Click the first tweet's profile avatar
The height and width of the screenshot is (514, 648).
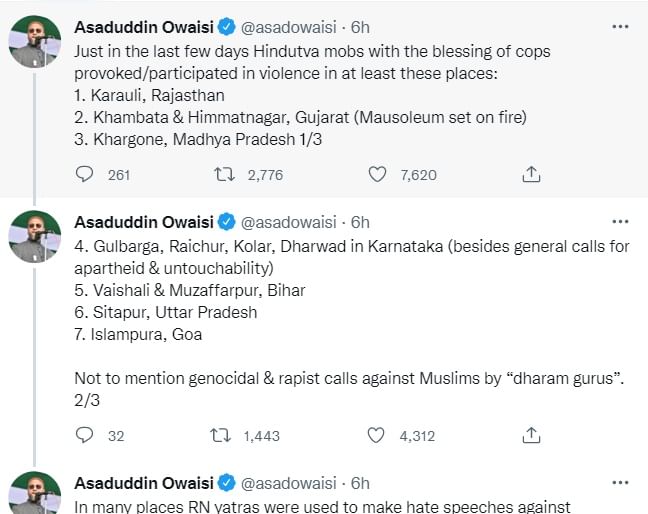(x=35, y=42)
